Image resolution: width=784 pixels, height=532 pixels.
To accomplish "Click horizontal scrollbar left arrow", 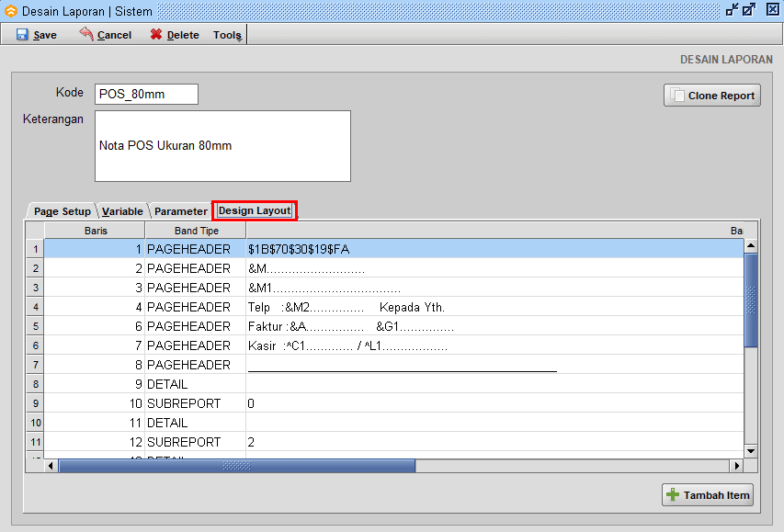I will (x=51, y=466).
